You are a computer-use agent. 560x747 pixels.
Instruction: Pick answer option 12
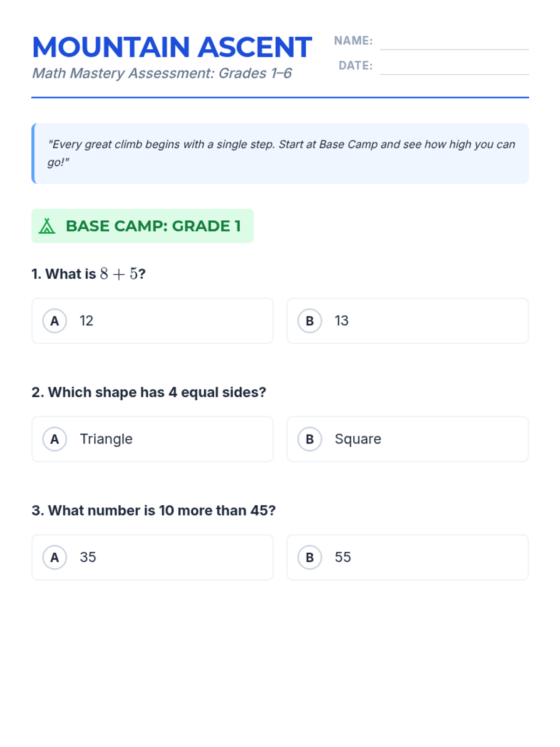click(x=153, y=321)
